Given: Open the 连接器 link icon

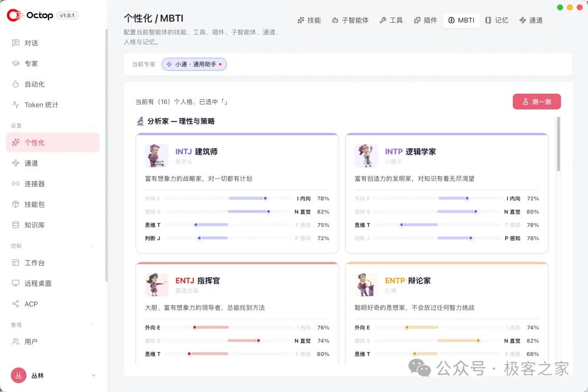Looking at the screenshot, I should 16,184.
